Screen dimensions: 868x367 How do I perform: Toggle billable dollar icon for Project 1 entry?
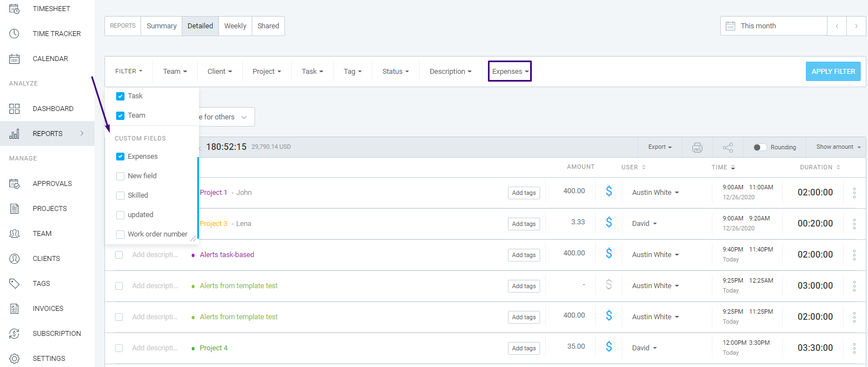point(608,192)
